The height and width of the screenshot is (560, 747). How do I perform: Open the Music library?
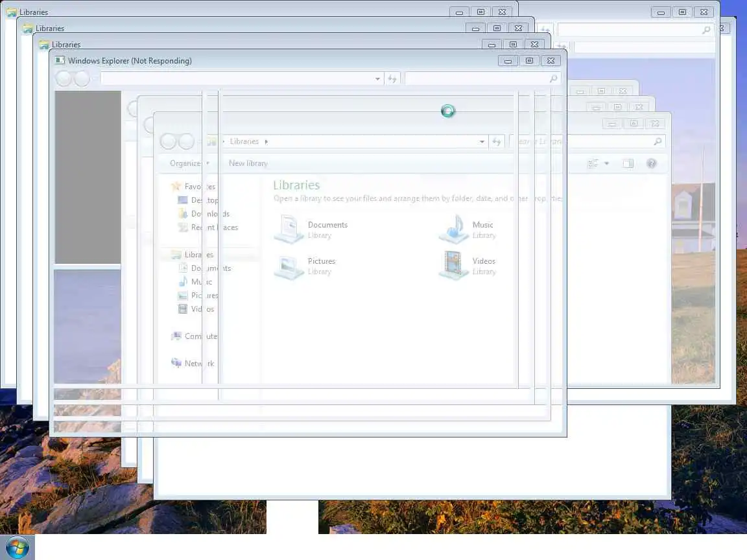(x=468, y=229)
